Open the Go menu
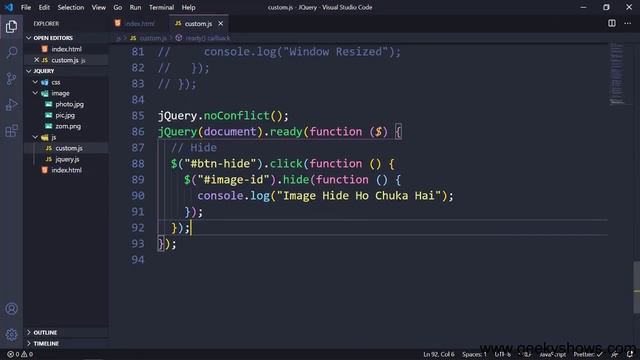 [x=118, y=7]
